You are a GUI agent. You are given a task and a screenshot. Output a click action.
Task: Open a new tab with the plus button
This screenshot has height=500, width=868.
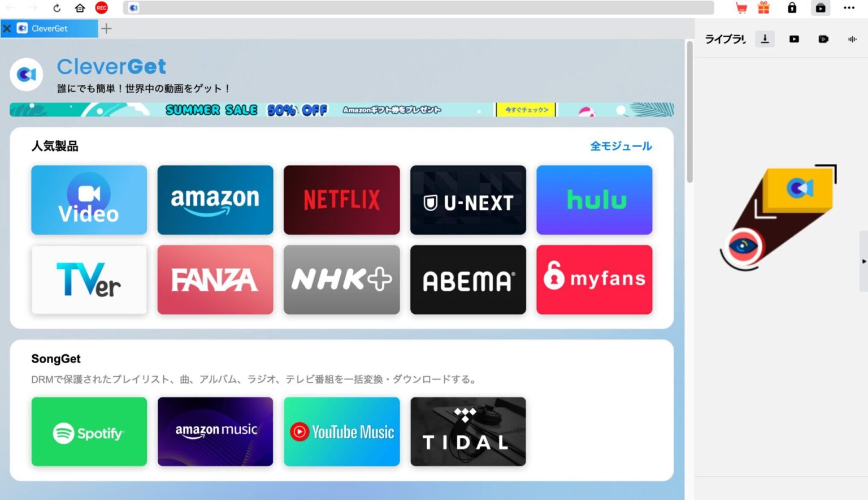[x=106, y=28]
